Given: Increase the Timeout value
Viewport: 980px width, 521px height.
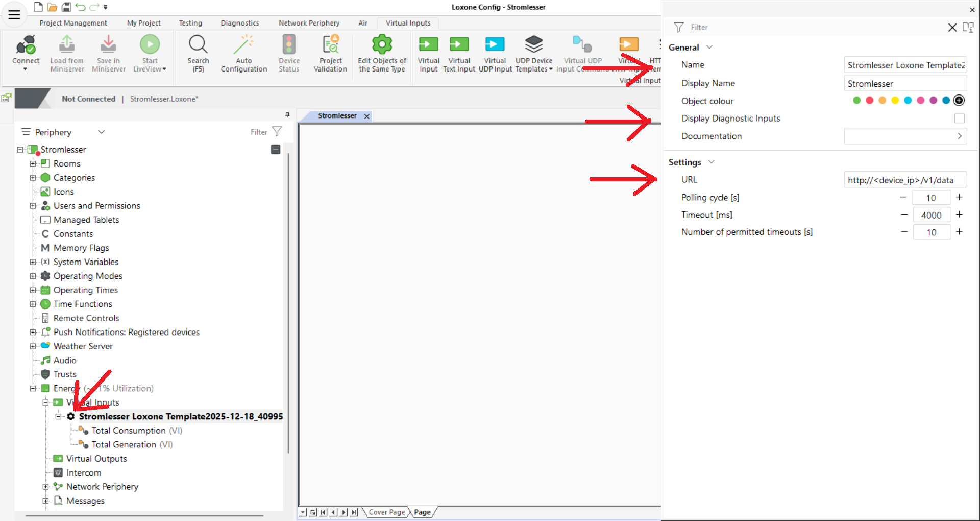Looking at the screenshot, I should (x=960, y=215).
